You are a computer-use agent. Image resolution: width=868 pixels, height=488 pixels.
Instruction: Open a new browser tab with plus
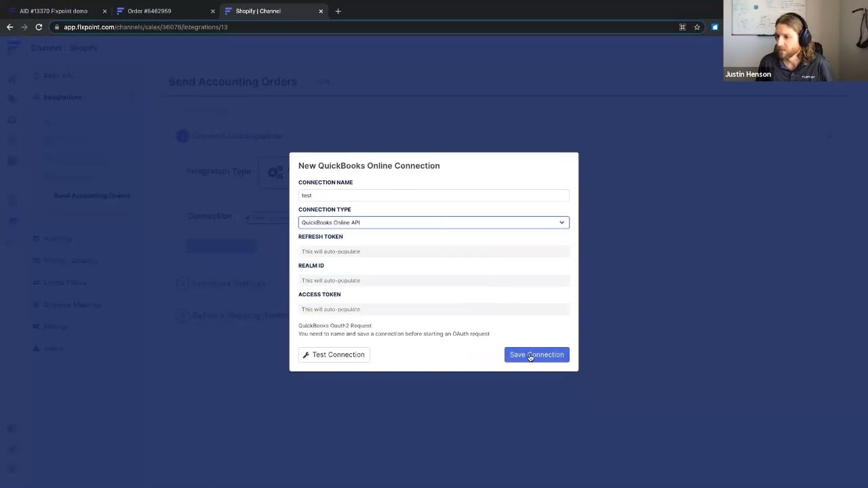click(x=338, y=11)
